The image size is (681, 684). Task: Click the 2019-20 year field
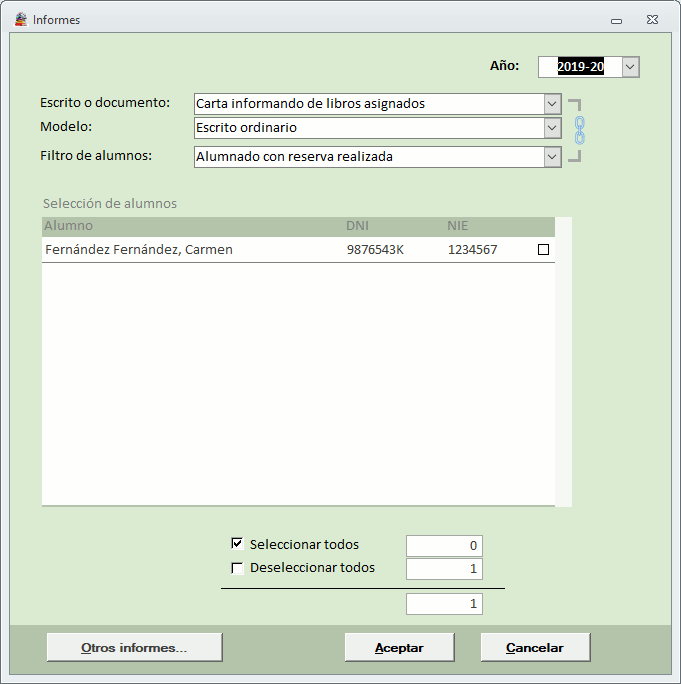[x=579, y=67]
